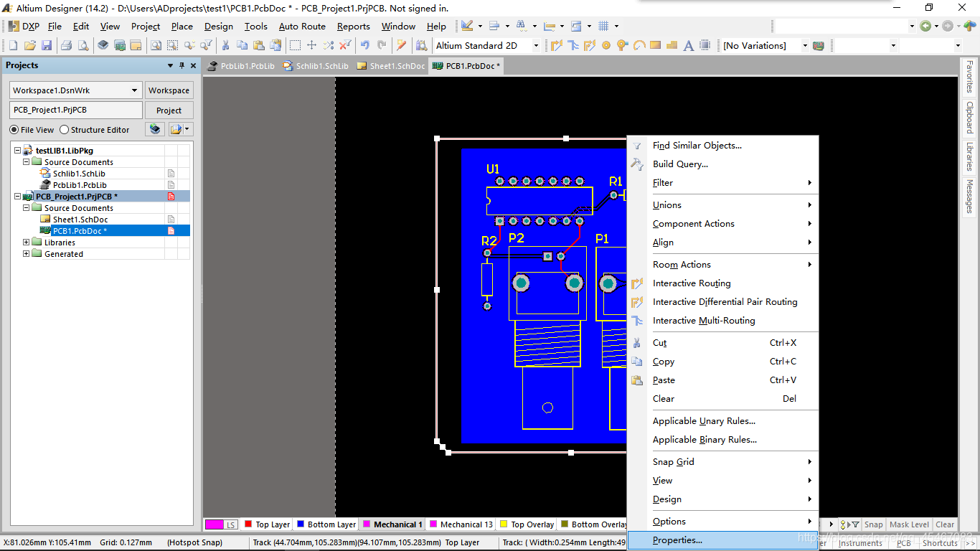Select the Differential Pair Routing icon
Screen dimensions: 980x551
tap(590, 45)
